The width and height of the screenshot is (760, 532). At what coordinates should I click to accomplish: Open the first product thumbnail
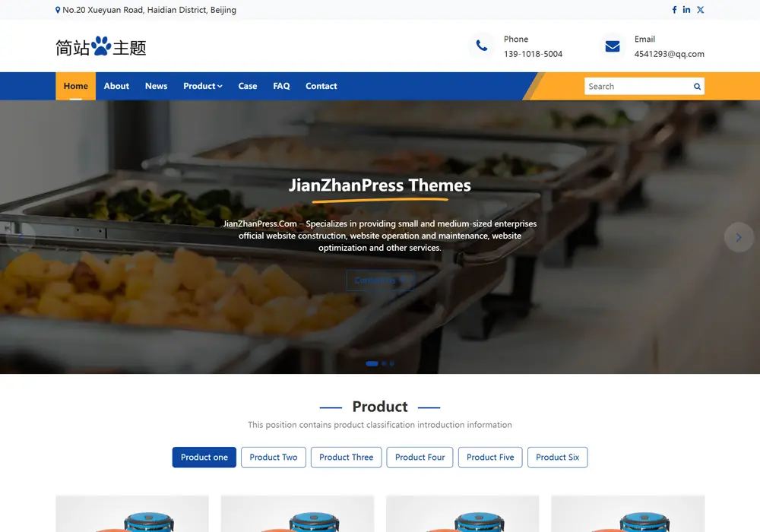(x=132, y=514)
